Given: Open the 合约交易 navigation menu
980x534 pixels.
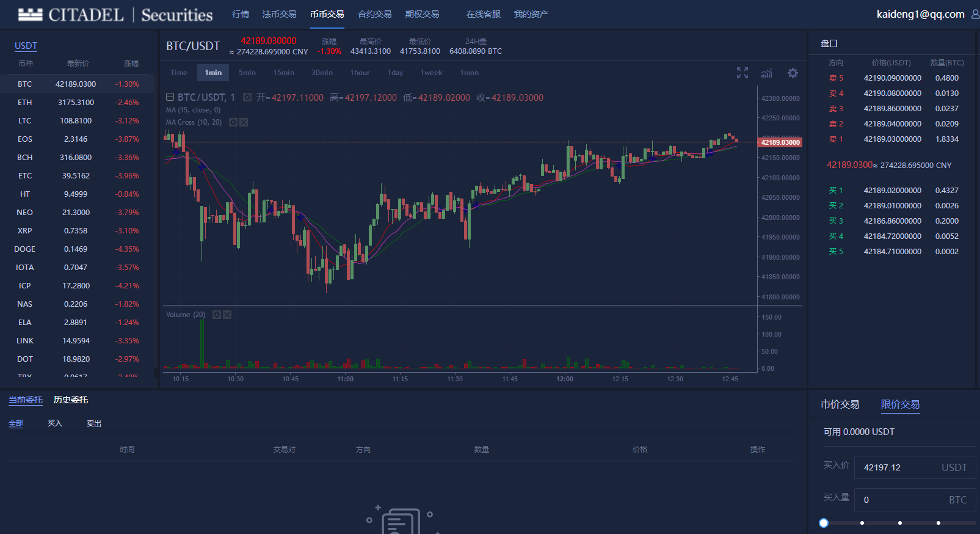Looking at the screenshot, I should (x=375, y=14).
